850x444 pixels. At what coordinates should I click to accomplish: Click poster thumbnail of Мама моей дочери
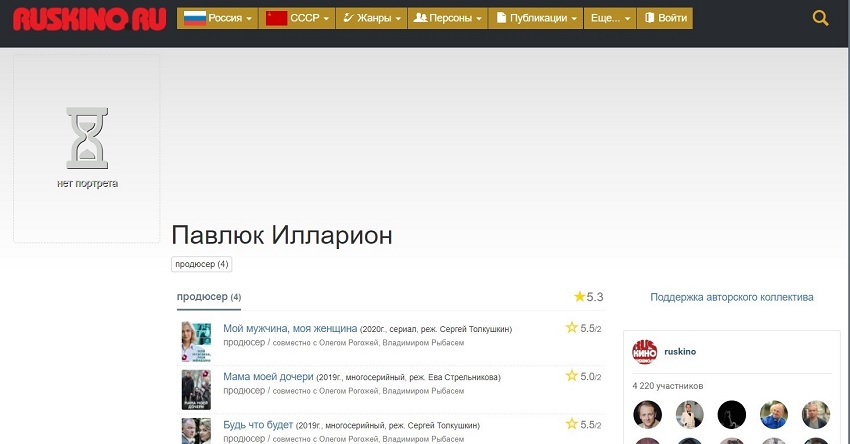[196, 390]
